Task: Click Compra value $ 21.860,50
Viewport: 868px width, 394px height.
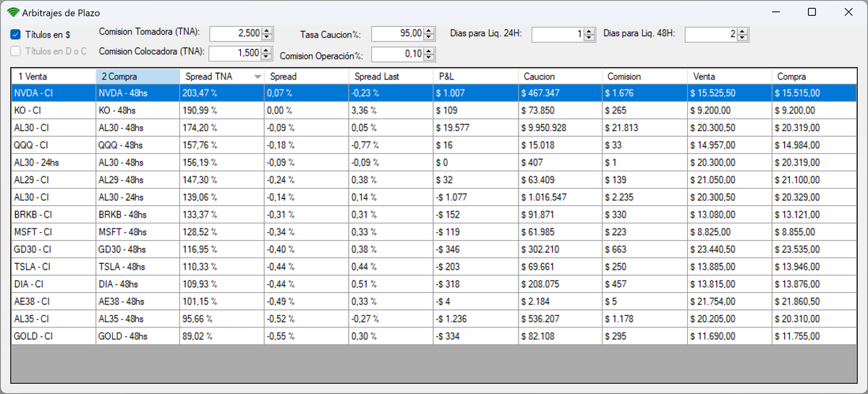Action: point(814,301)
